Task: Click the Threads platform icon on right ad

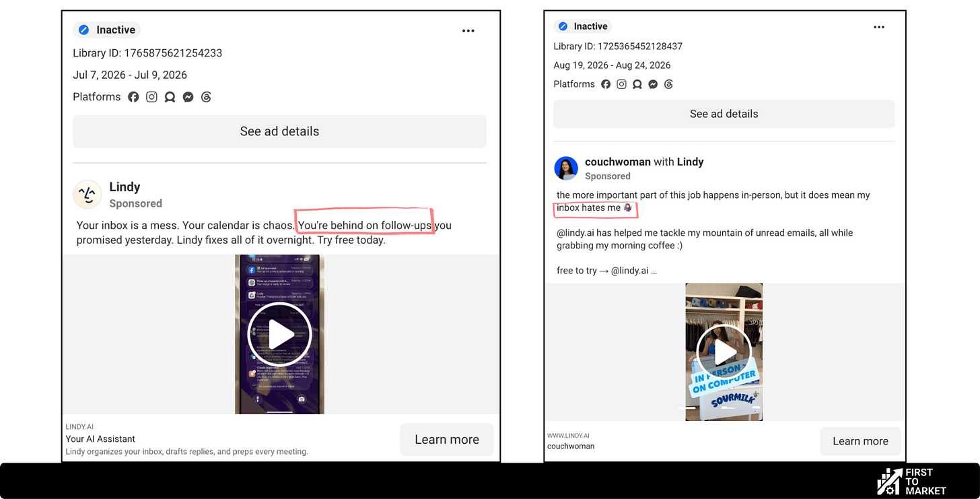Action: [x=668, y=84]
